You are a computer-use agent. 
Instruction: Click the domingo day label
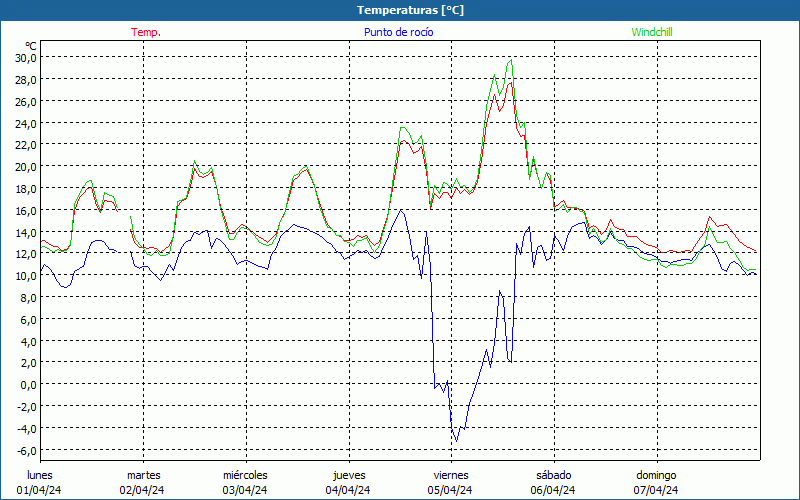pos(656,475)
